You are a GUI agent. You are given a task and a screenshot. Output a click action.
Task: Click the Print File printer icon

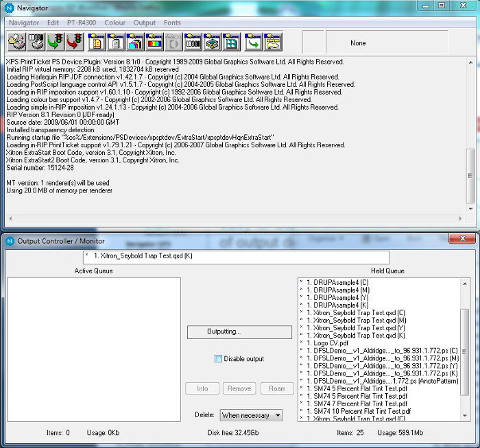pos(17,42)
